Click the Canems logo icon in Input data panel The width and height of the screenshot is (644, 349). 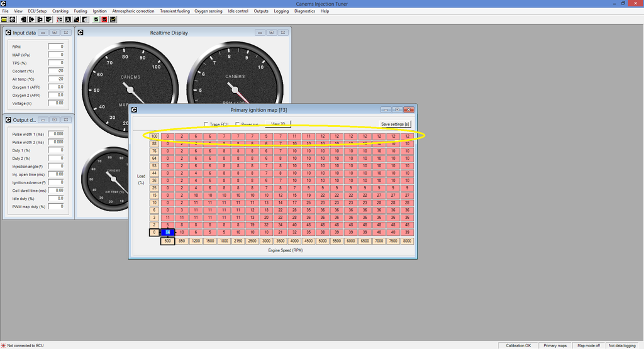[8, 33]
